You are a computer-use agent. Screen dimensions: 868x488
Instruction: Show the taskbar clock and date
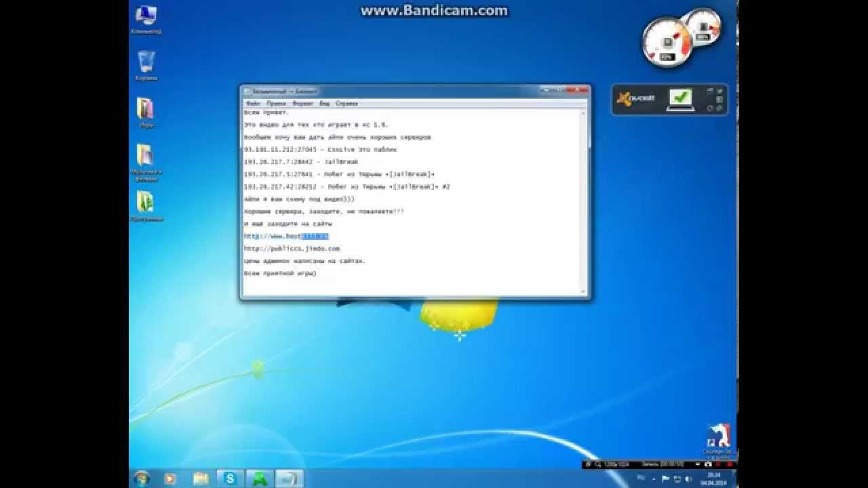(x=713, y=479)
